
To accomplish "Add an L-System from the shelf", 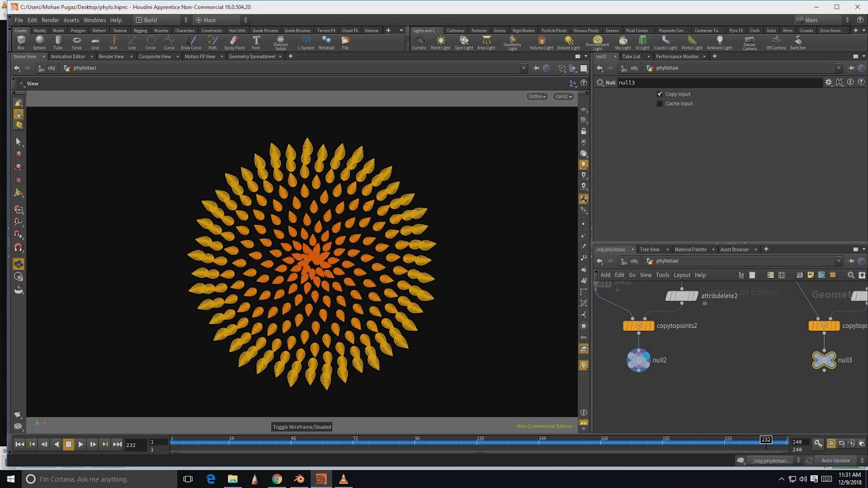I will pos(307,43).
